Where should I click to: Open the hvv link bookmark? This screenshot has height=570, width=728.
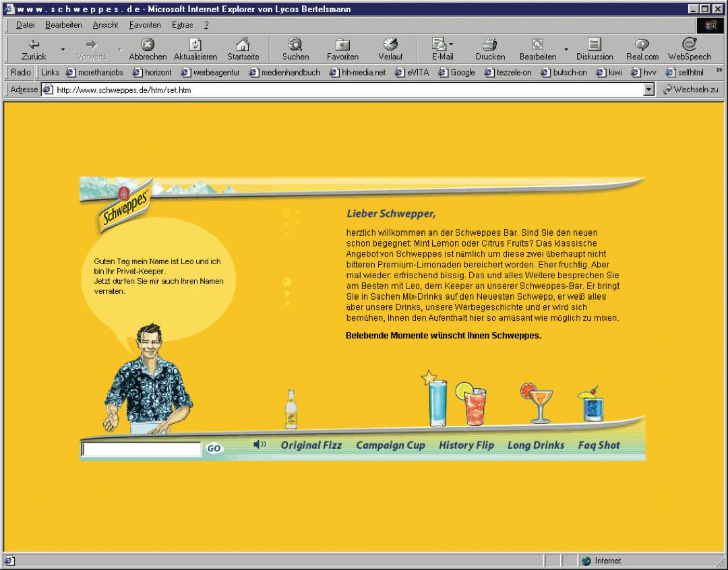click(644, 72)
